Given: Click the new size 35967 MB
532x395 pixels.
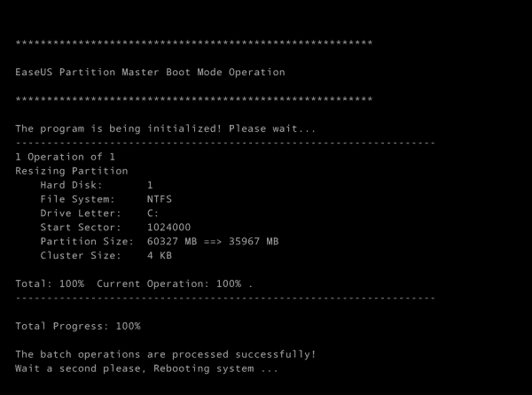Looking at the screenshot, I should pyautogui.click(x=254, y=242).
